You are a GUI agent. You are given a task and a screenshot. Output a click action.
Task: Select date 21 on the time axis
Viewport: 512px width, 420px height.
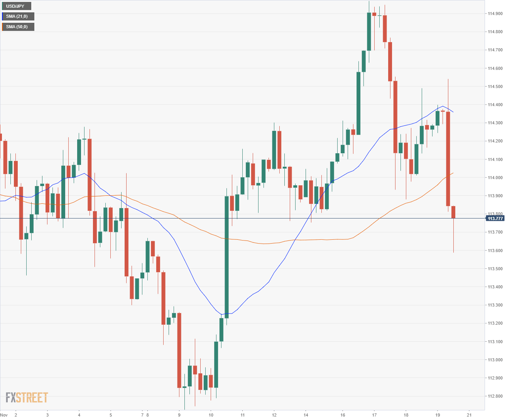click(x=469, y=415)
